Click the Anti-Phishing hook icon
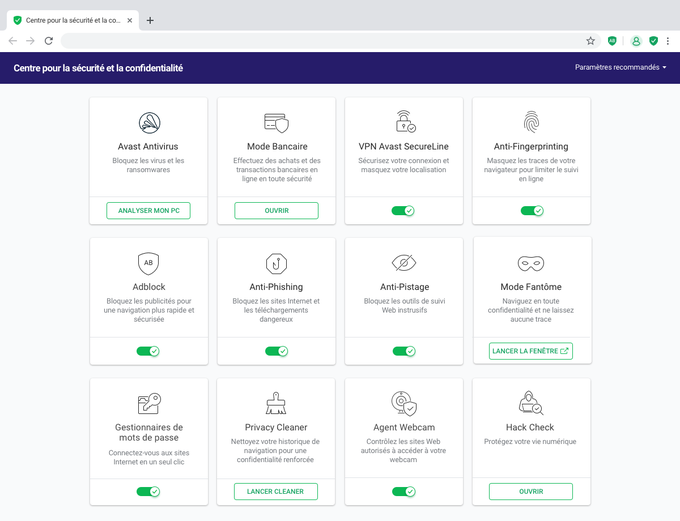The height and width of the screenshot is (521, 680). pos(276,263)
